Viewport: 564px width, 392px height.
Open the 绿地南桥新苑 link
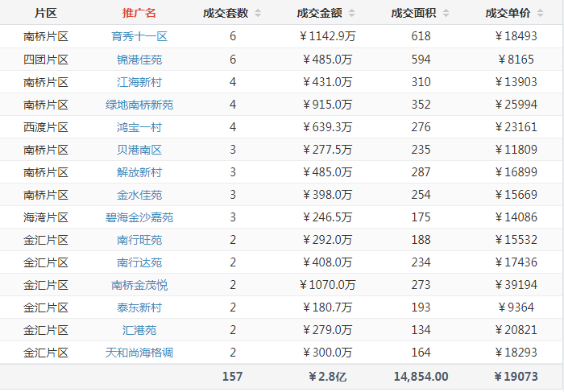[139, 105]
